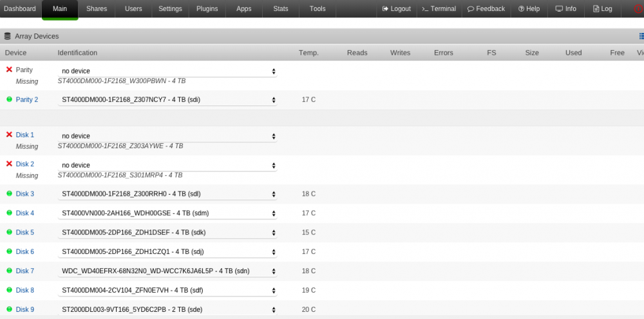Open the Tools tab
This screenshot has width=644, height=319.
[x=317, y=8]
